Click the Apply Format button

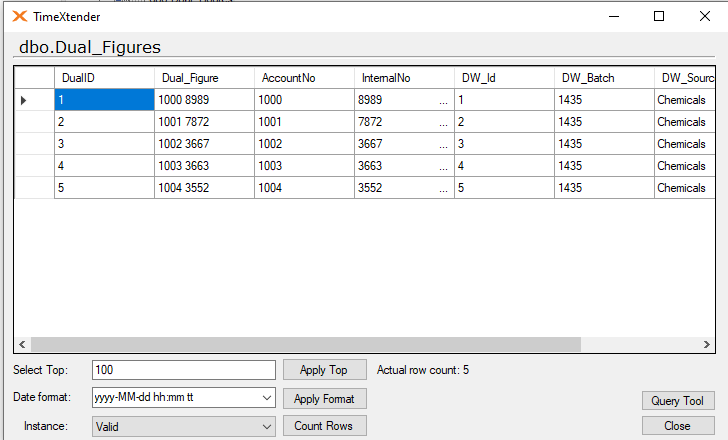click(325, 399)
